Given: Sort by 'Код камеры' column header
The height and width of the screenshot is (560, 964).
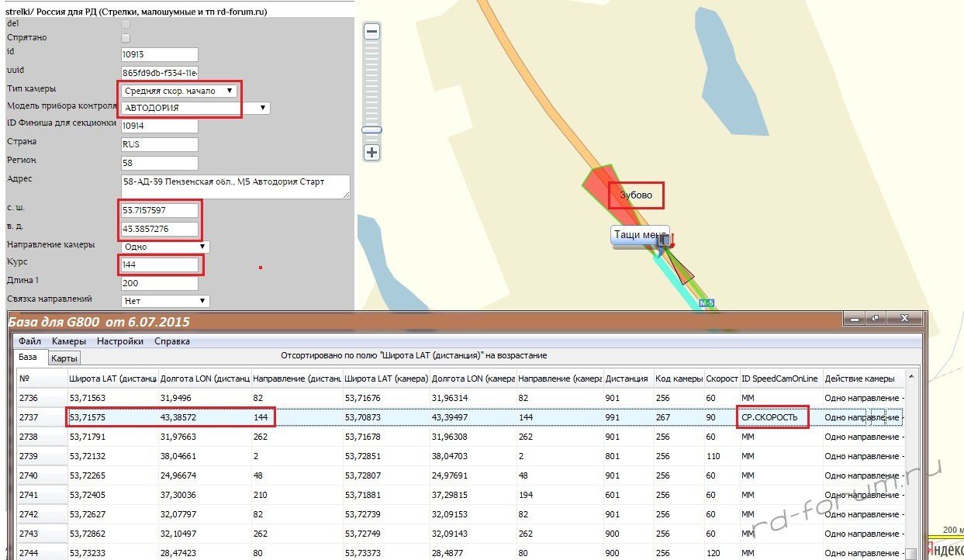Looking at the screenshot, I should click(678, 379).
